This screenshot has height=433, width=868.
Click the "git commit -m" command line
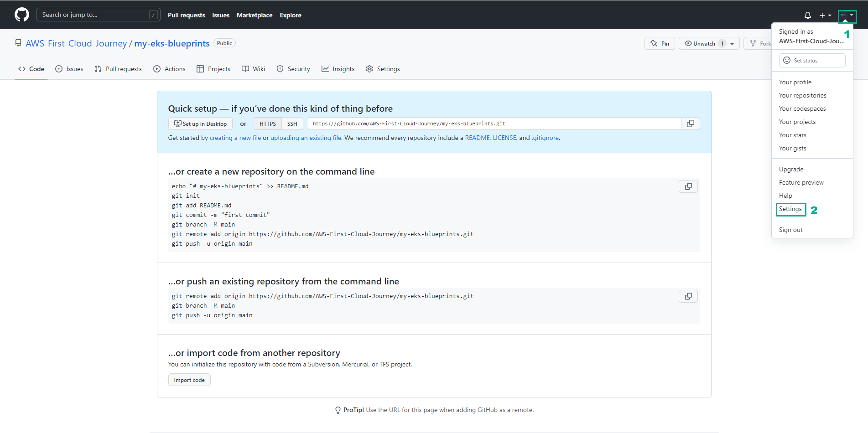[221, 215]
